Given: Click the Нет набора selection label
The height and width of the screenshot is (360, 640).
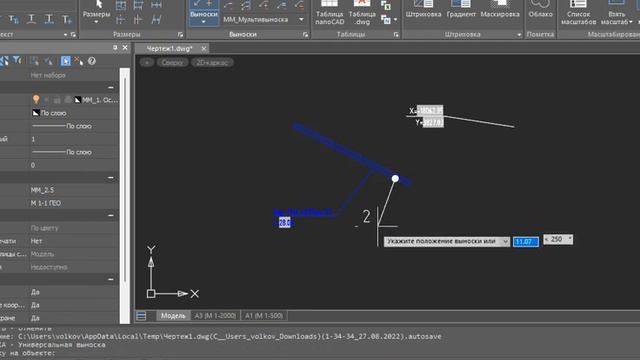Looking at the screenshot, I should coord(48,76).
